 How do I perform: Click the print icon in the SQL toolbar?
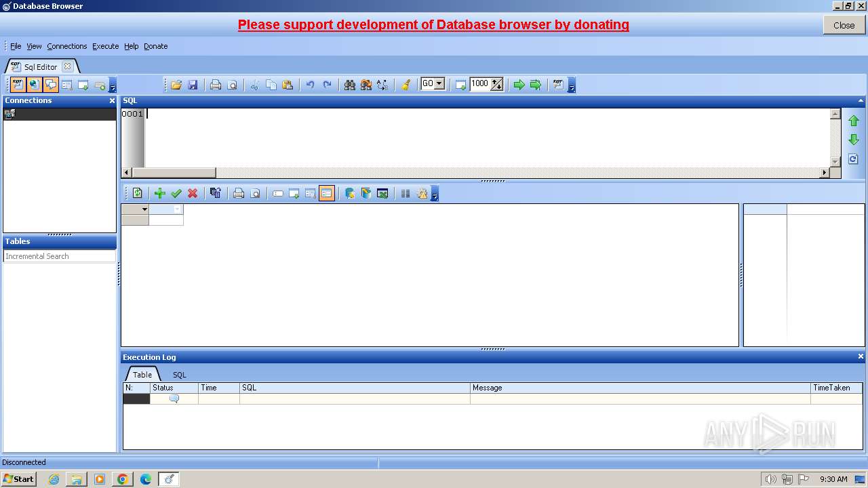216,85
